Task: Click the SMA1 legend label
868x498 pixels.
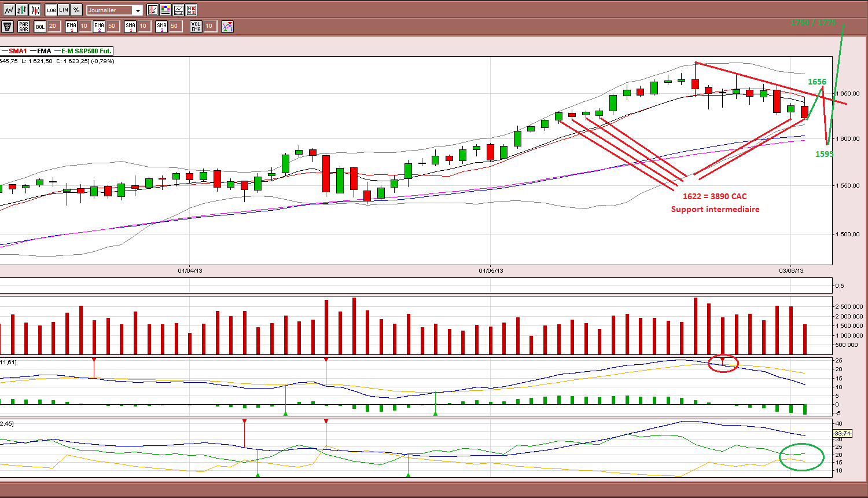Action: tap(18, 51)
